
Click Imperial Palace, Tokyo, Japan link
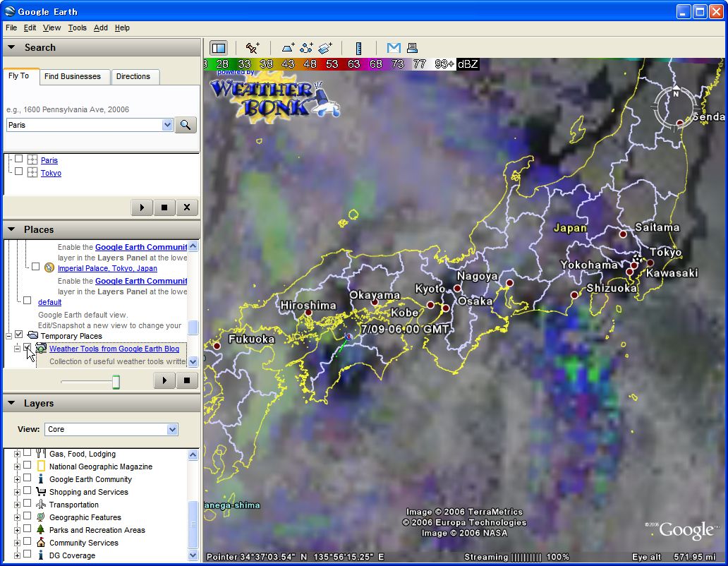(x=107, y=268)
